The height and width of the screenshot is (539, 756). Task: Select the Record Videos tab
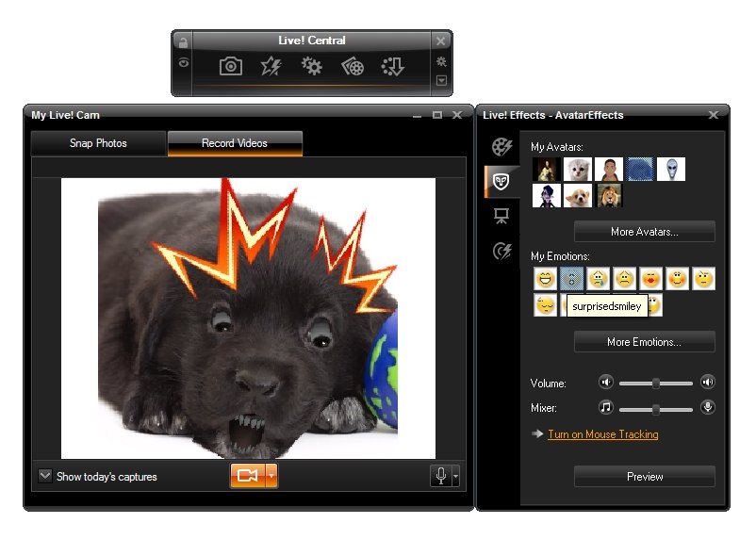point(235,143)
